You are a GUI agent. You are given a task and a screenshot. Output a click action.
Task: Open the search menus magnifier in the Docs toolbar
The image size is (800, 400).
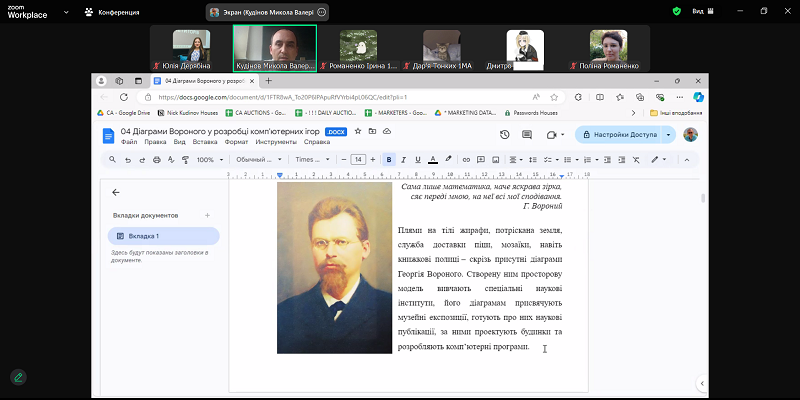(112, 160)
